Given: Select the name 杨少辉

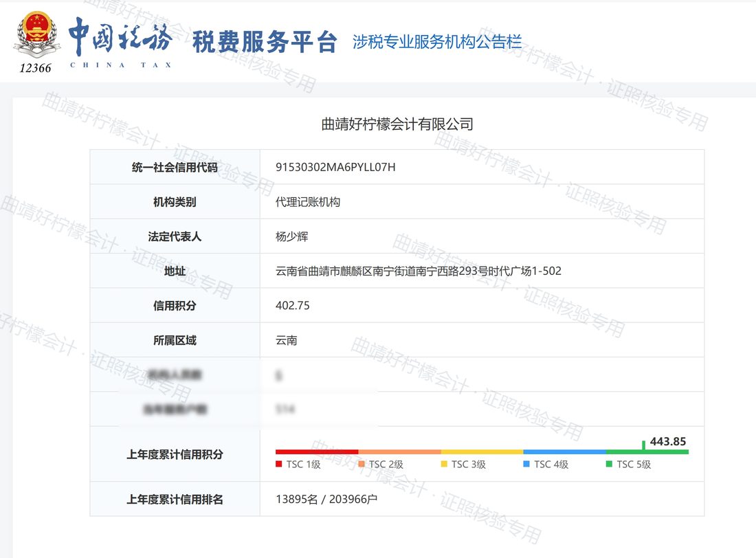Looking at the screenshot, I should (291, 236).
